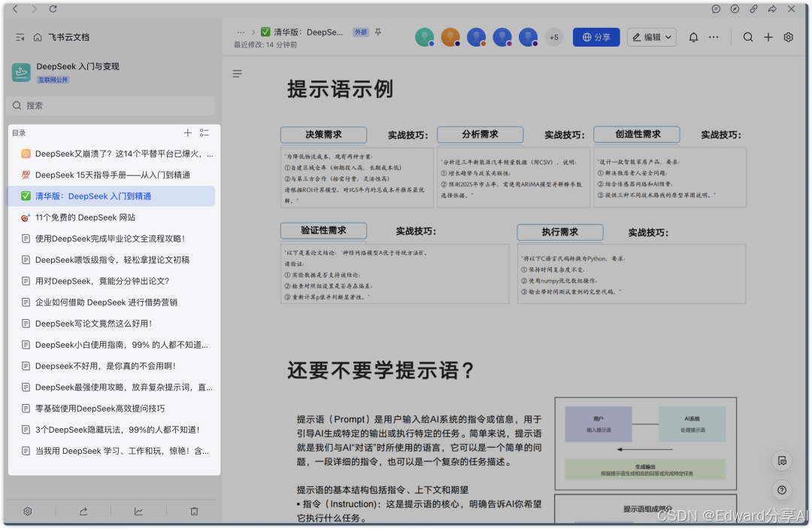
Task: Open the 编辑 mode dropdown
Action: (652, 38)
